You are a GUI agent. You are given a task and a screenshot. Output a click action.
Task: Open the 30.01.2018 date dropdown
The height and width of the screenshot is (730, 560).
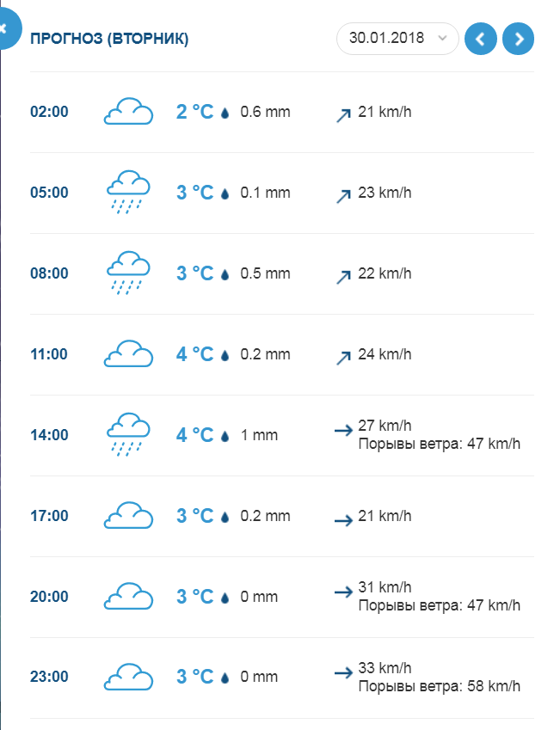click(x=397, y=39)
